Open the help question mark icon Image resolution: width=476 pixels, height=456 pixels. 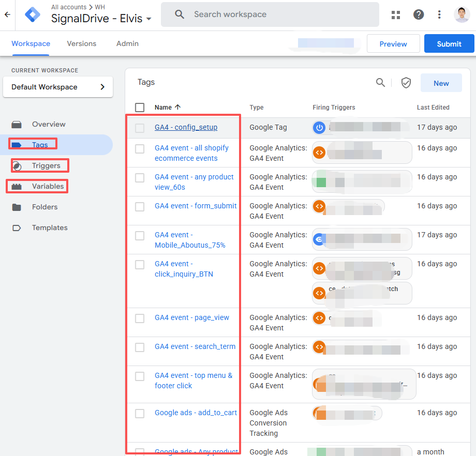tap(419, 14)
